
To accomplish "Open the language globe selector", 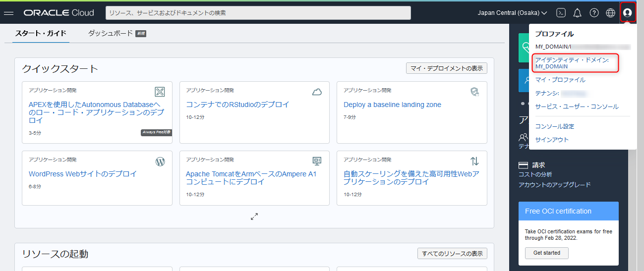I will point(610,13).
